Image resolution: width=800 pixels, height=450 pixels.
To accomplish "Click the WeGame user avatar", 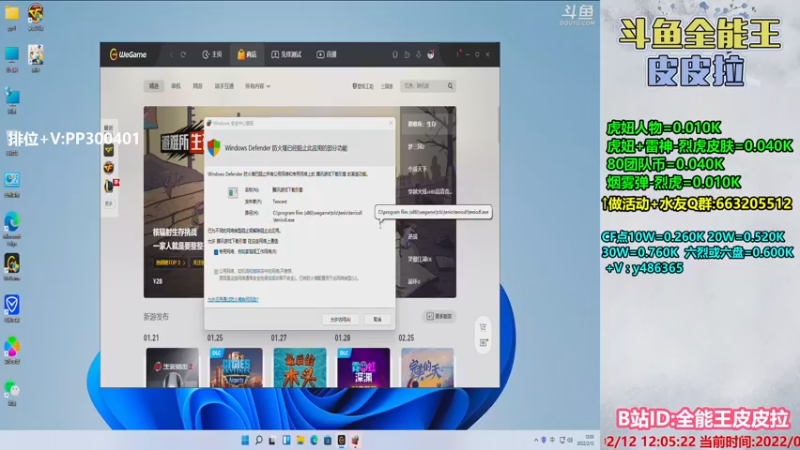I will [x=431, y=55].
